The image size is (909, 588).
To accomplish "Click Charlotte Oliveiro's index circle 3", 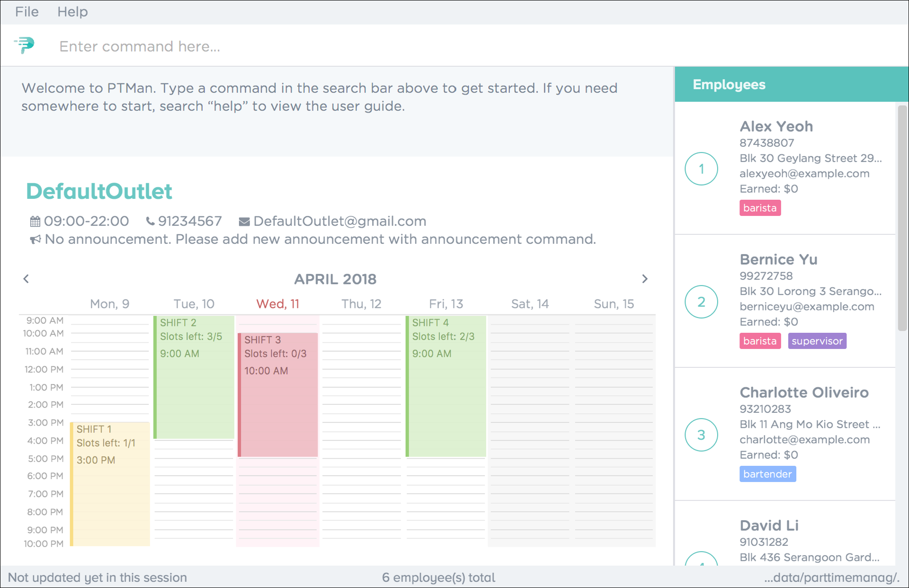I will [x=701, y=435].
